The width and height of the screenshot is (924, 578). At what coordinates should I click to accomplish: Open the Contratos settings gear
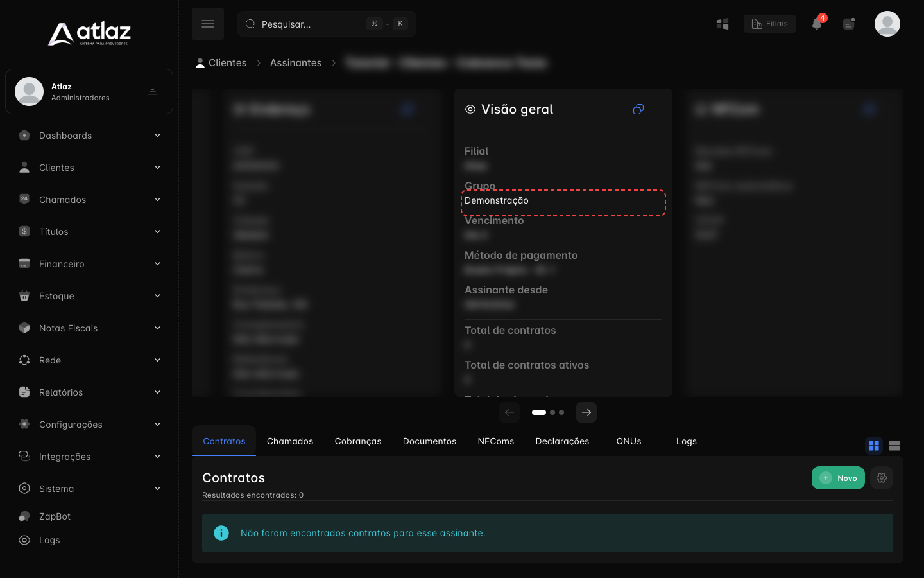pos(882,478)
